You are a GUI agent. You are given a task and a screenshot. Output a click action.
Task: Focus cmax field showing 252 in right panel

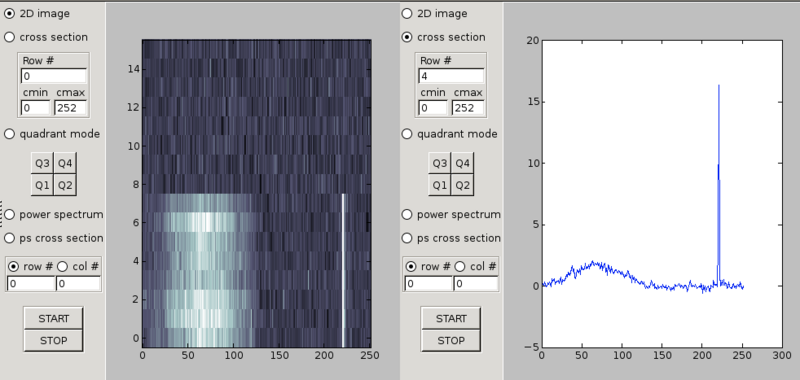click(468, 108)
